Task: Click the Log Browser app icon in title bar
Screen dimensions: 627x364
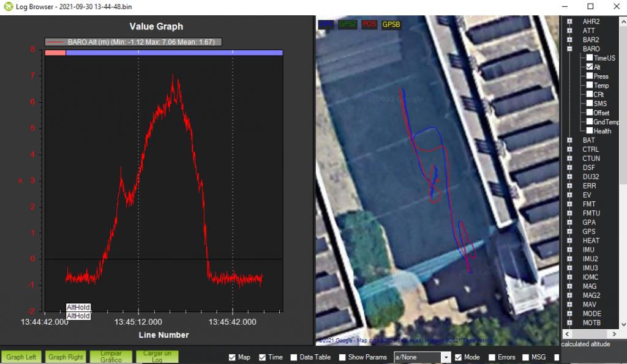Action: 9,6
